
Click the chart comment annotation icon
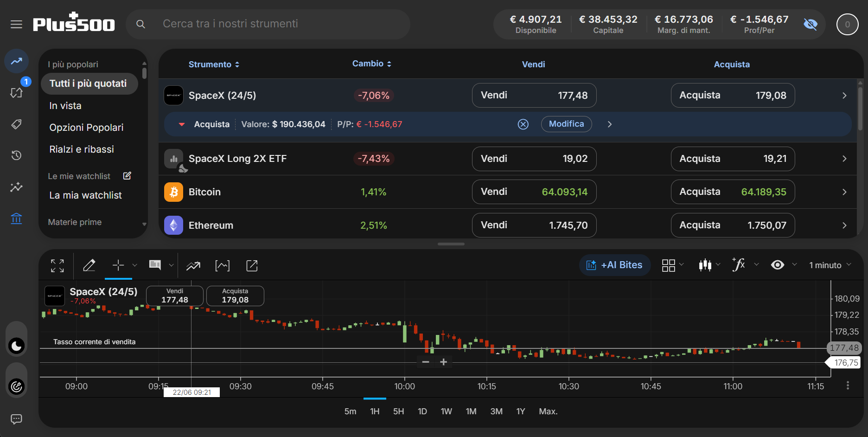[155, 265]
